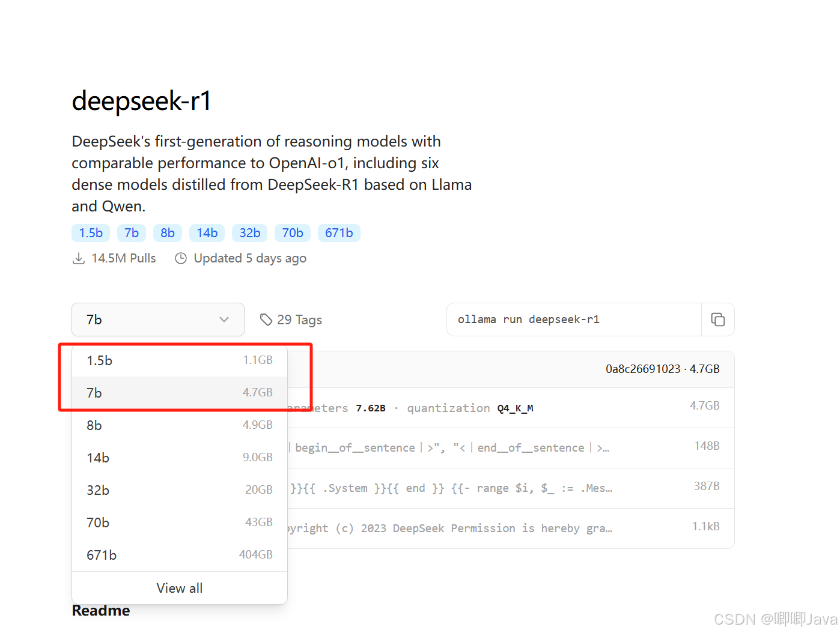Choose the 7b 4.7GB dropdown option

tap(180, 393)
